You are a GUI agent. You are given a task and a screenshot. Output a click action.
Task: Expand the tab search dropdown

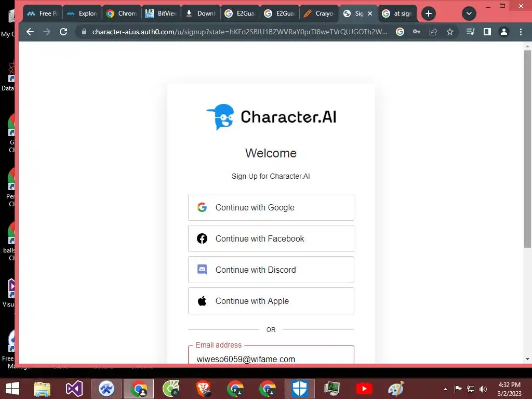click(469, 14)
